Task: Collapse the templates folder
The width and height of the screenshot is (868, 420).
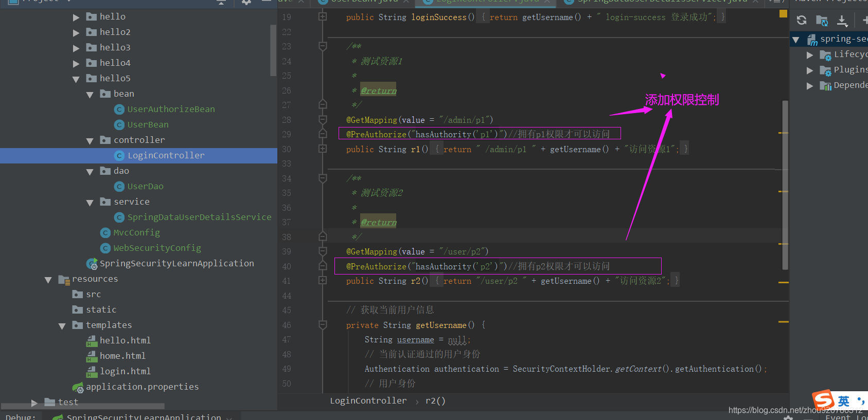Action: click(62, 326)
